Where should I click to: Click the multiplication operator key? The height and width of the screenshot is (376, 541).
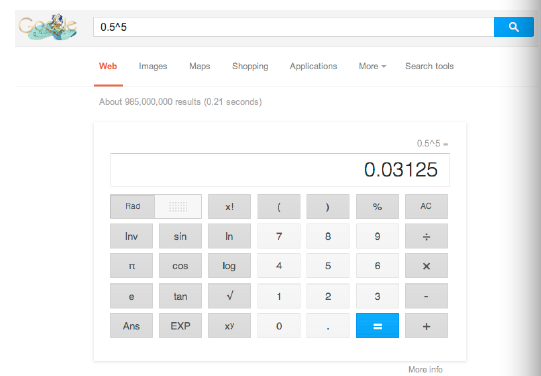[x=426, y=266]
